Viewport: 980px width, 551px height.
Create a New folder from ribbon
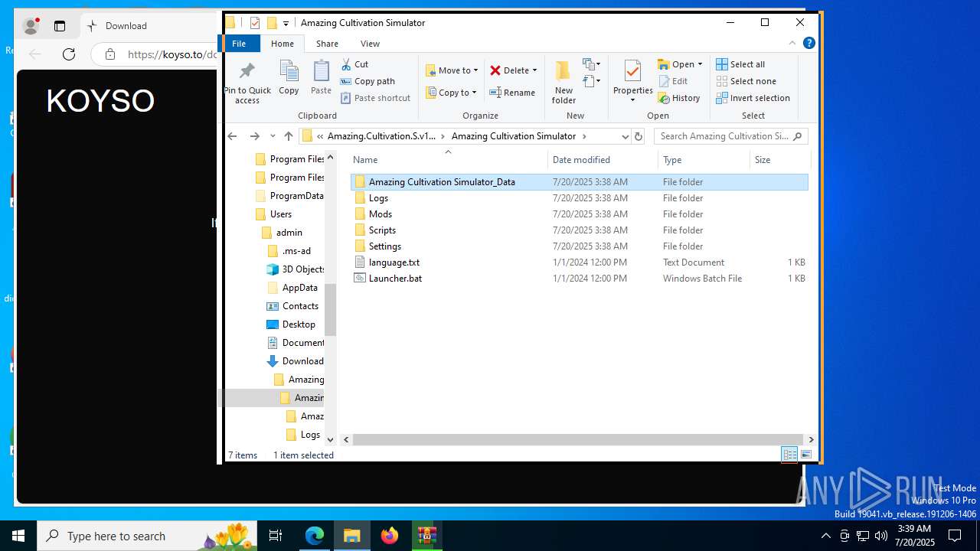[x=563, y=83]
